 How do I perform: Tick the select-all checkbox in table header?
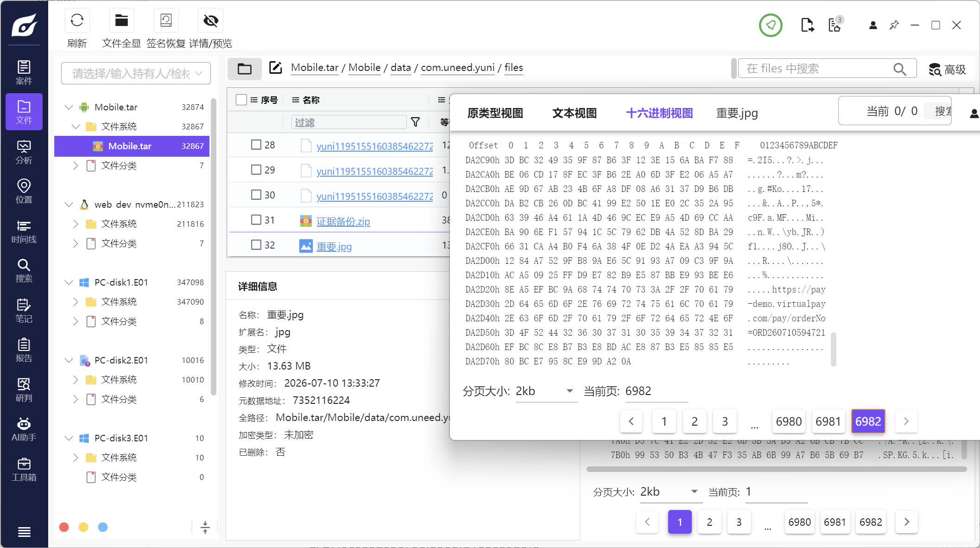[x=241, y=100]
